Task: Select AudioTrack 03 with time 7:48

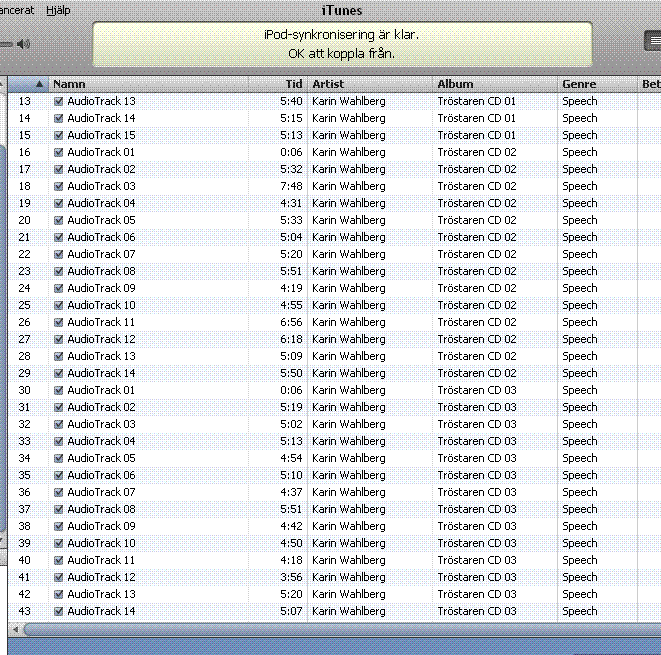Action: pyautogui.click(x=101, y=186)
